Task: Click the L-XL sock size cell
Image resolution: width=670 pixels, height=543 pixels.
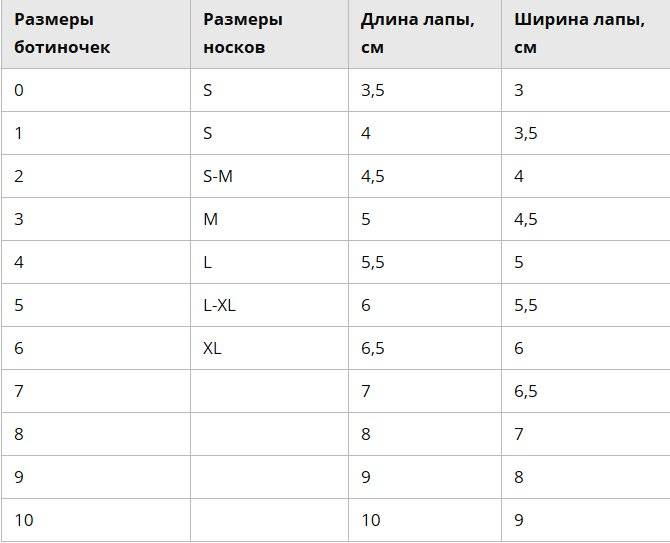Action: click(x=269, y=305)
